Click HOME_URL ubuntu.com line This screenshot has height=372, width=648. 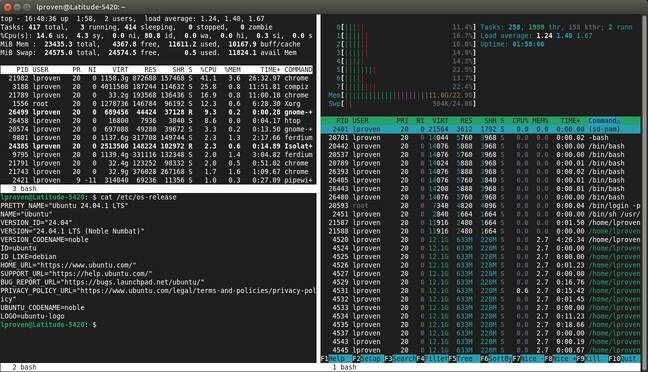[x=68, y=265]
